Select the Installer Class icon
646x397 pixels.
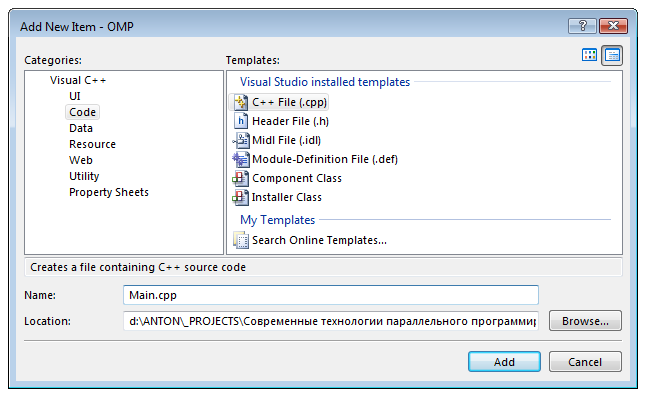pyautogui.click(x=241, y=197)
